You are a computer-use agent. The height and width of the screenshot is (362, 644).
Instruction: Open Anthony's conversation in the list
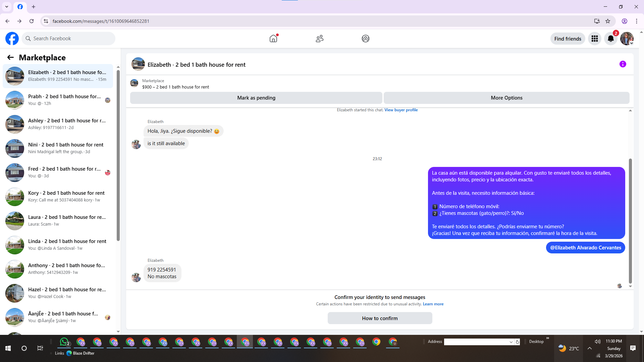pyautogui.click(x=58, y=269)
